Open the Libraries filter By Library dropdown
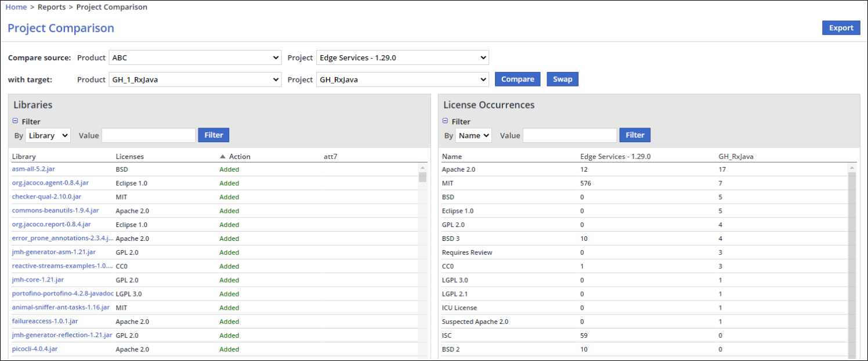 pos(48,135)
